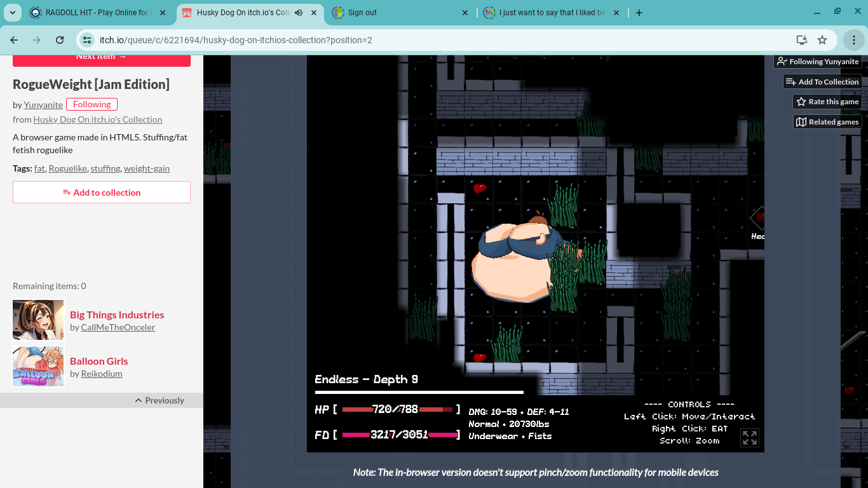Click the 'DMG: 10-59 • DEF: 4-11' stats text

(x=519, y=412)
